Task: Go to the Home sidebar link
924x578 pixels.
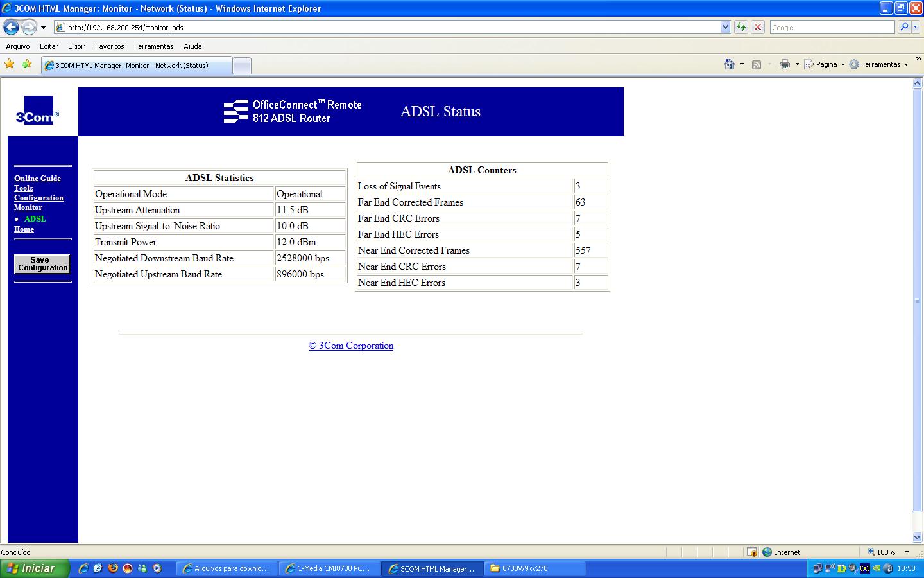Action: (24, 229)
